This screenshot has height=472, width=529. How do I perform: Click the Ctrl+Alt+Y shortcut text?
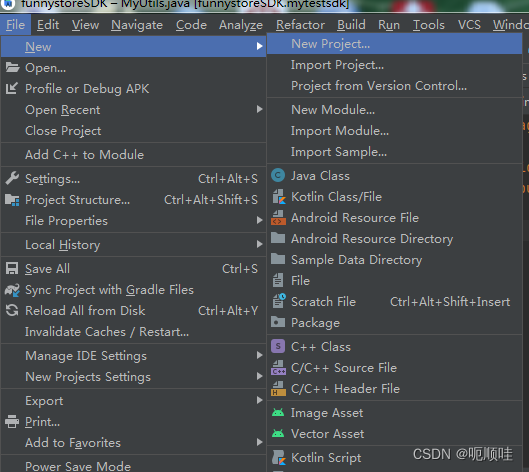pyautogui.click(x=228, y=310)
